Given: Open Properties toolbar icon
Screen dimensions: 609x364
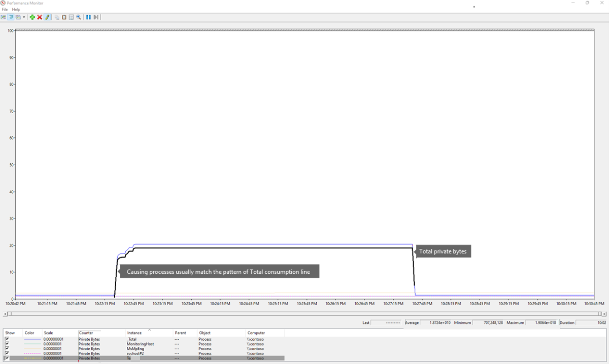Looking at the screenshot, I should (71, 17).
